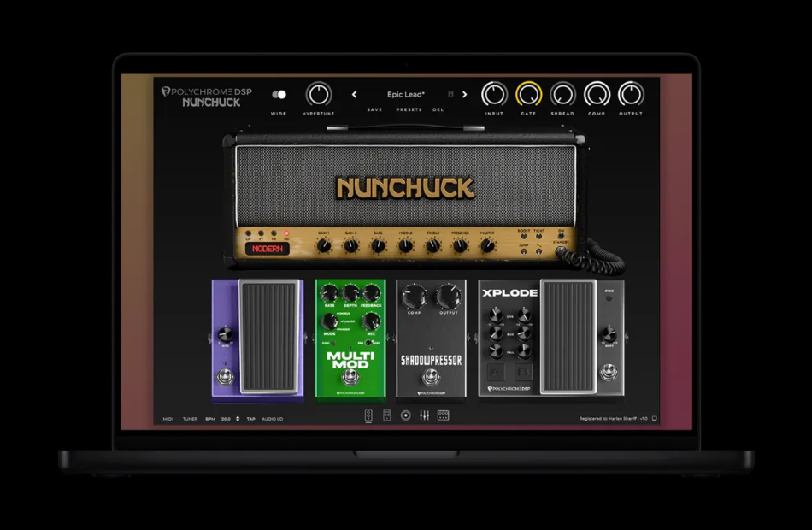Select the CN amp channel button
Viewport: 812px width, 530px height.
pyautogui.click(x=248, y=233)
